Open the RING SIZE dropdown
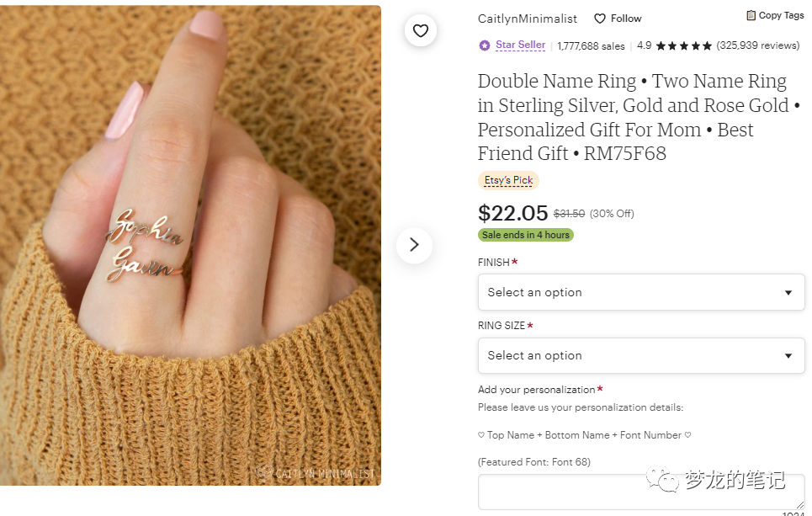 pyautogui.click(x=641, y=355)
